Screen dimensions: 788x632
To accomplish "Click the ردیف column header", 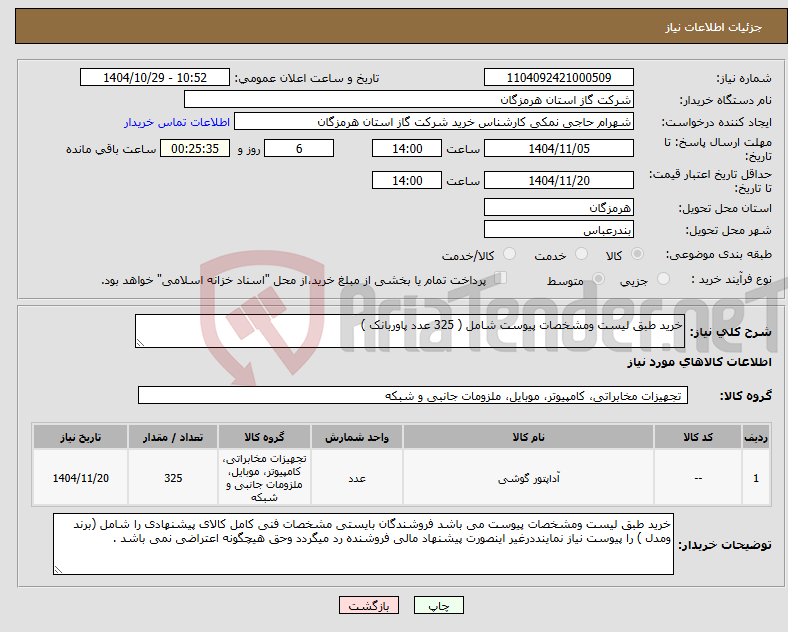I will (756, 437).
